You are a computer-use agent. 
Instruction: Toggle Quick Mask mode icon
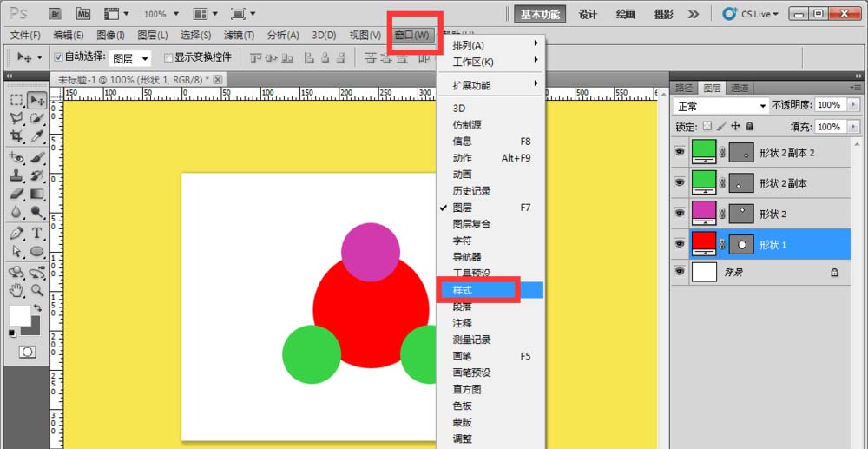(28, 352)
